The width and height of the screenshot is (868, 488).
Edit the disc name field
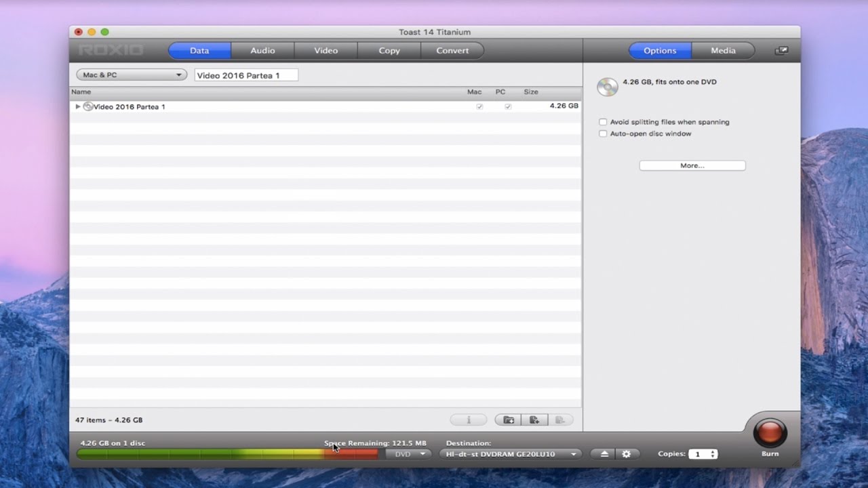point(246,75)
